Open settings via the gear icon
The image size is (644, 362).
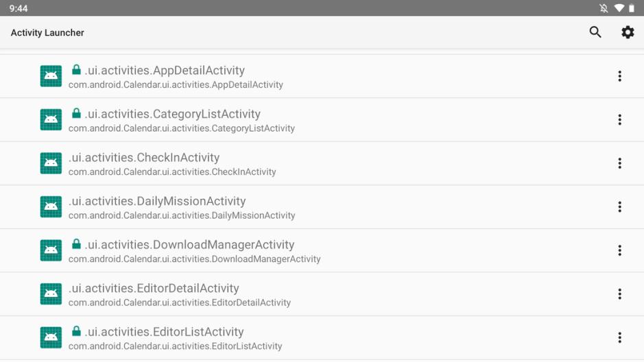(x=628, y=32)
